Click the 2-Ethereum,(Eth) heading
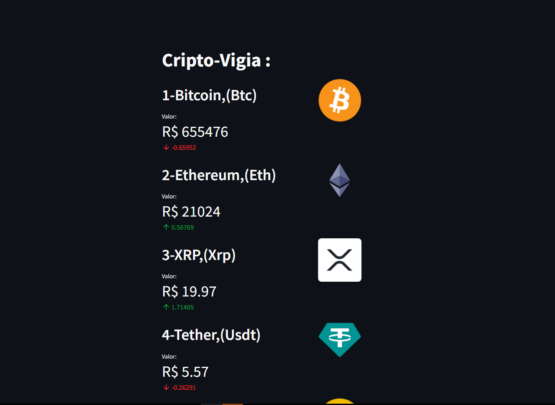The height and width of the screenshot is (405, 555). [x=219, y=176]
